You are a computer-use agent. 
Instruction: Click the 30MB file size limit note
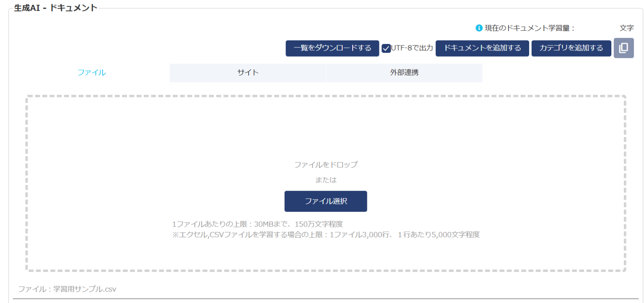coord(257,224)
